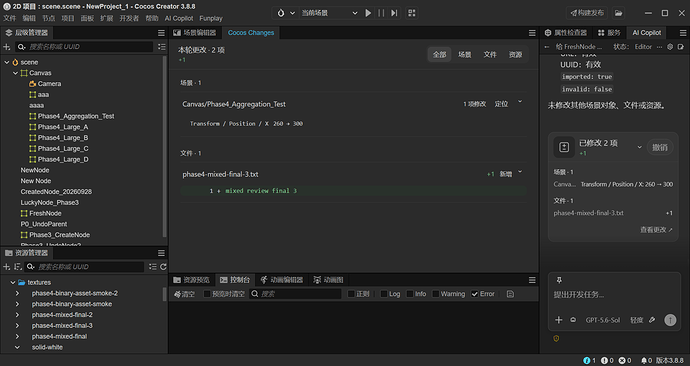Click the assets collapse-all list icon

click(x=152, y=267)
